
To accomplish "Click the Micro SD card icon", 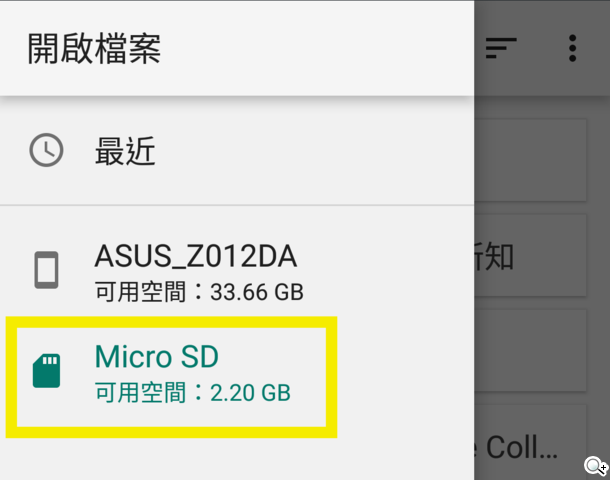I will pos(46,371).
